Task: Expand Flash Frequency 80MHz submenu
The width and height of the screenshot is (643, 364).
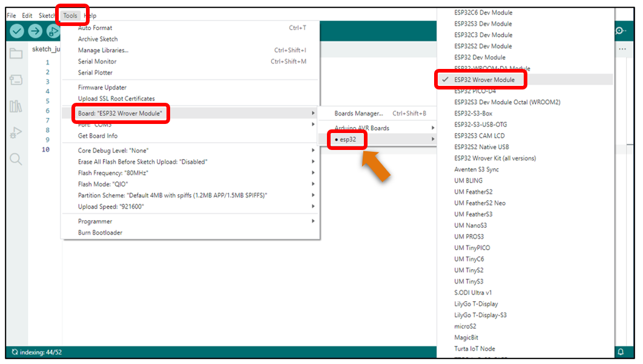Action: point(190,173)
